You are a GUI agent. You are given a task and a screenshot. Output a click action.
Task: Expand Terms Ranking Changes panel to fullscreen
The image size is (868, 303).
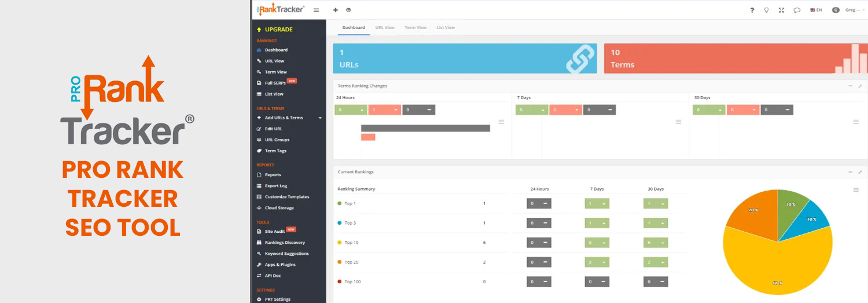[860, 86]
